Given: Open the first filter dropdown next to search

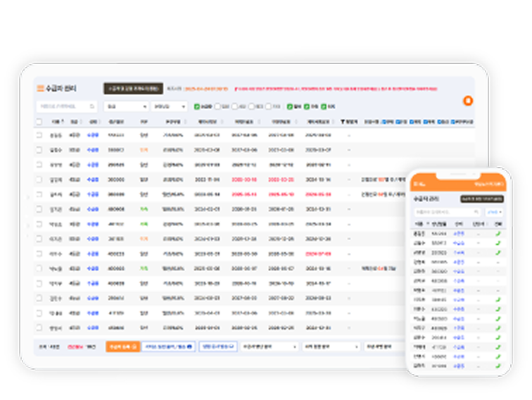Looking at the screenshot, I should point(124,106).
